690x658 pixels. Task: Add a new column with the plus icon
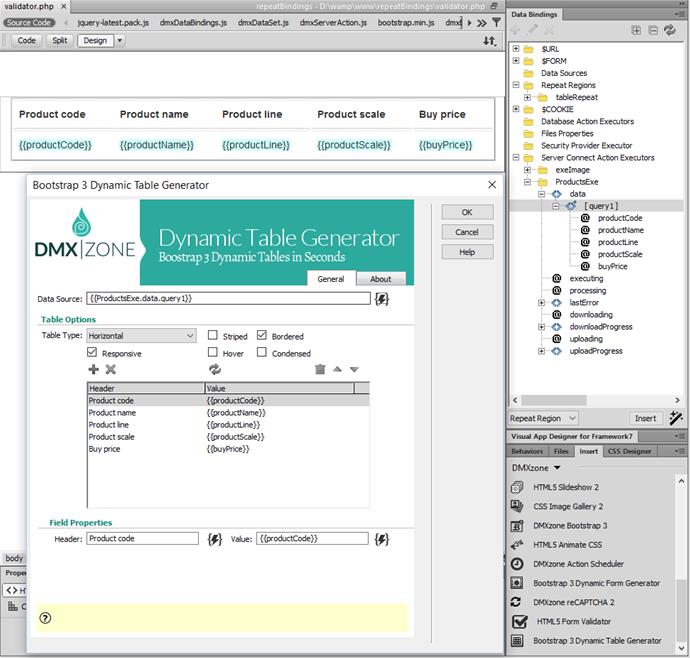pyautogui.click(x=93, y=369)
